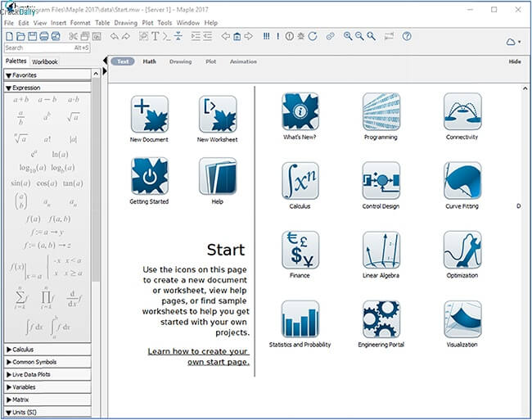Execute selection with single exclamation icon
This screenshot has width=532, height=420.
click(x=278, y=36)
